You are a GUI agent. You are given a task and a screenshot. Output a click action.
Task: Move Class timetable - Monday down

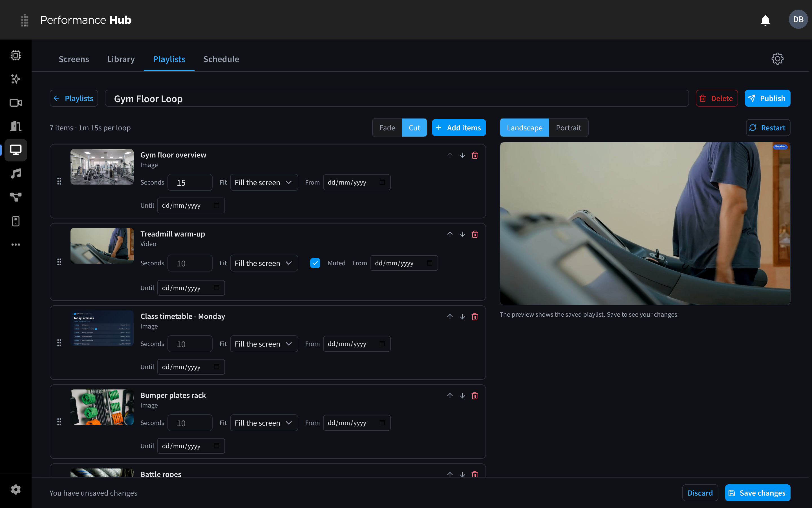(462, 316)
